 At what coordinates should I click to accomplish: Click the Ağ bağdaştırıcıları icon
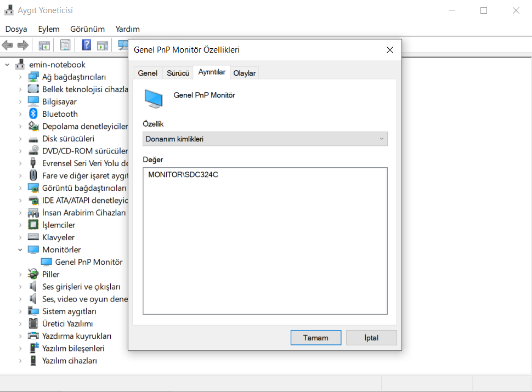coord(33,77)
